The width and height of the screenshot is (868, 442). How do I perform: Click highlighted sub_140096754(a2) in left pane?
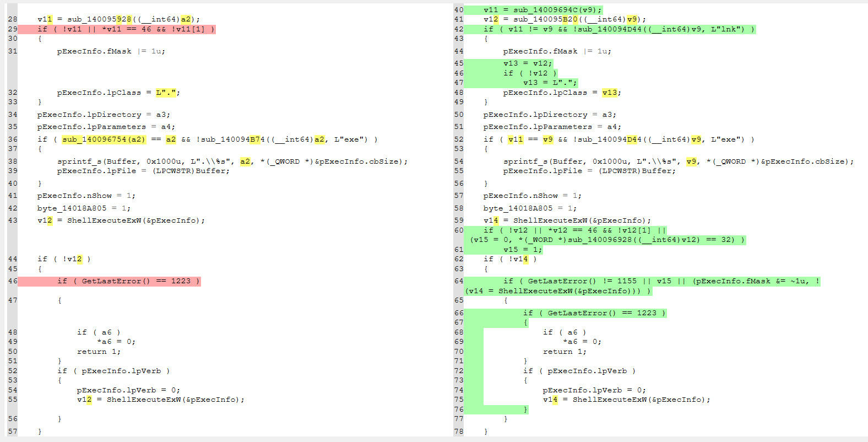click(x=104, y=139)
